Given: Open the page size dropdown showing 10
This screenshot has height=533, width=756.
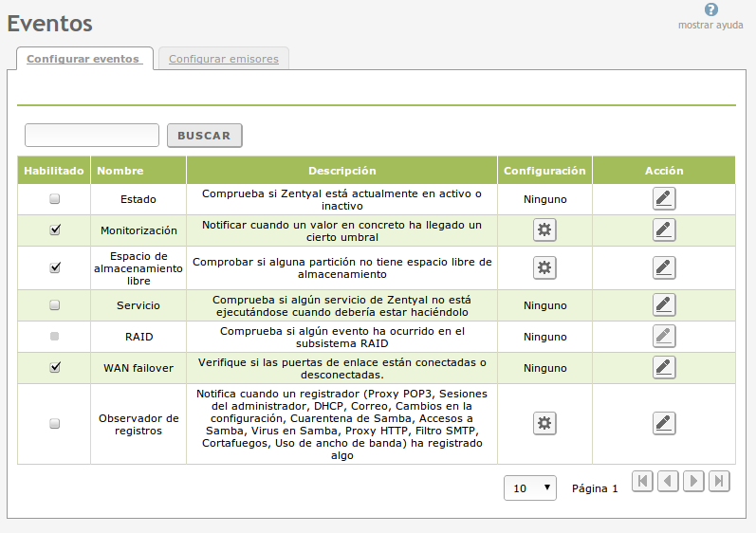Looking at the screenshot, I should click(x=530, y=488).
